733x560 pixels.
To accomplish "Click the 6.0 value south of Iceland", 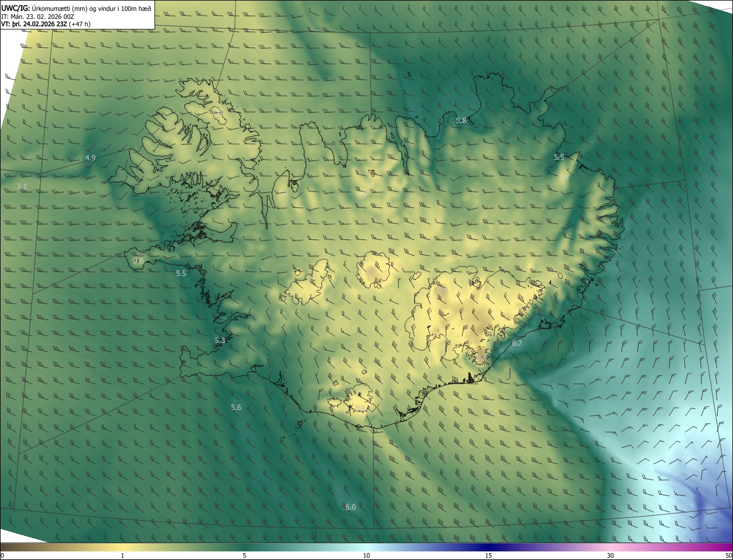I will 350,507.
